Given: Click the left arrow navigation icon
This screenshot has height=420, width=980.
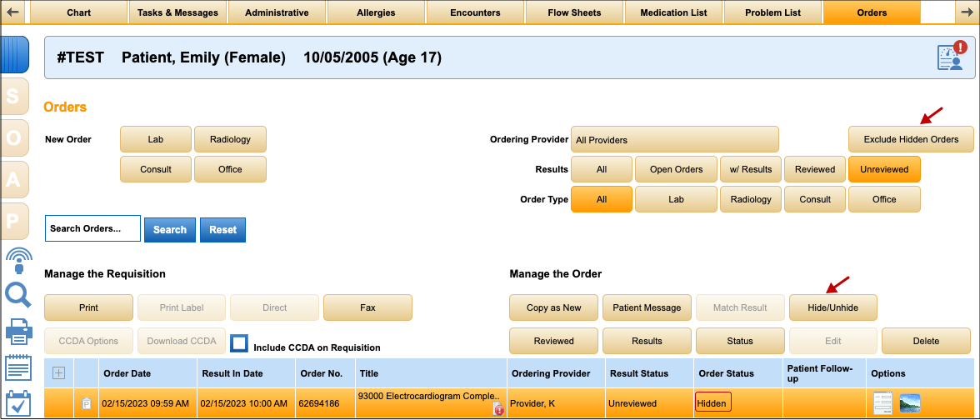Looking at the screenshot, I should point(13,12).
